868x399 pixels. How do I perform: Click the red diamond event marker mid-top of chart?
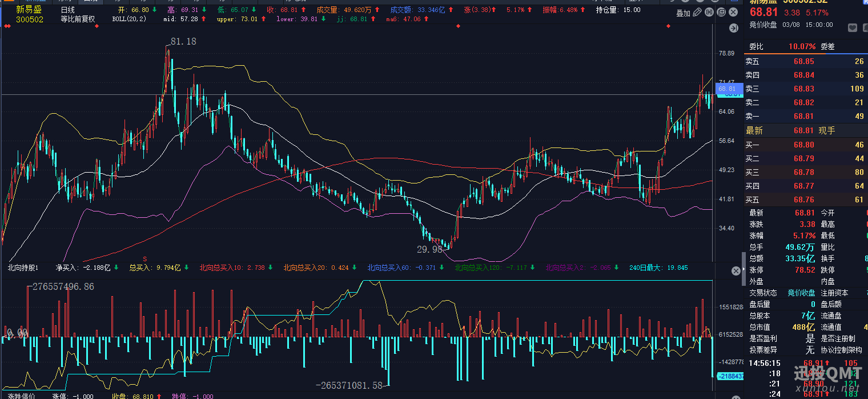point(458,26)
